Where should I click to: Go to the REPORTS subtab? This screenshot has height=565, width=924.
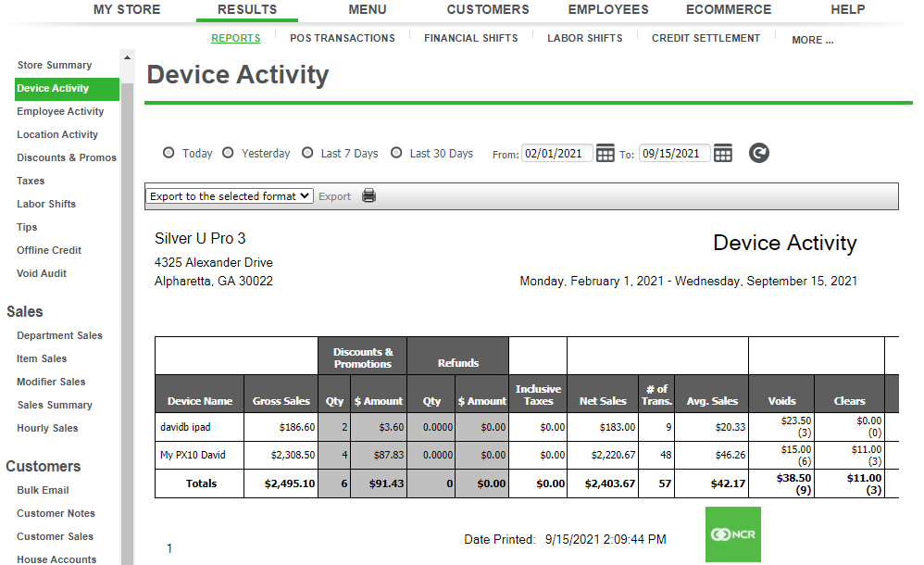click(x=236, y=38)
